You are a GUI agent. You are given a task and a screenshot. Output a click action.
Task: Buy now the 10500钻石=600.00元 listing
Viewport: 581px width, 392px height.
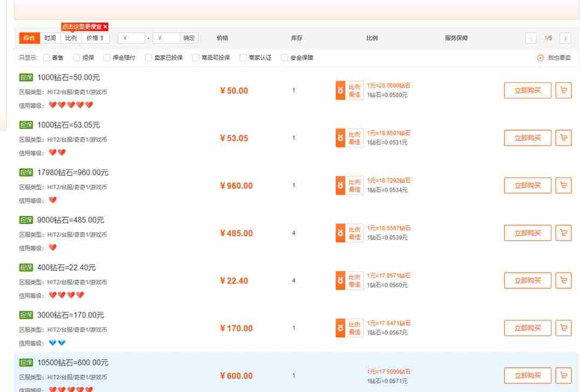click(528, 375)
